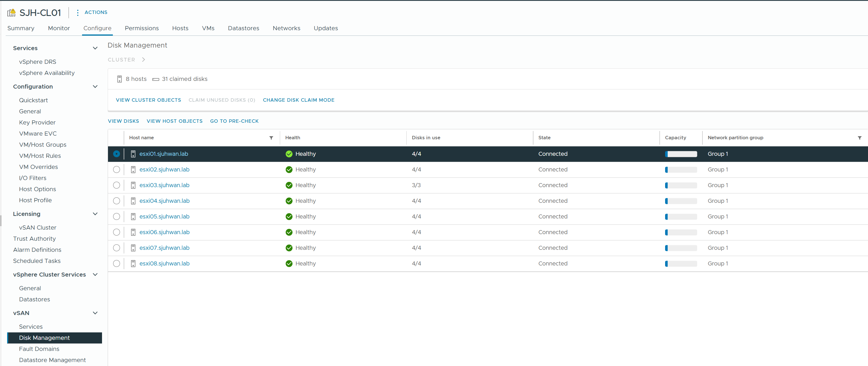Screen dimensions: 868x366
Task: Click green Healthy status icon for esxi03
Action: point(289,185)
